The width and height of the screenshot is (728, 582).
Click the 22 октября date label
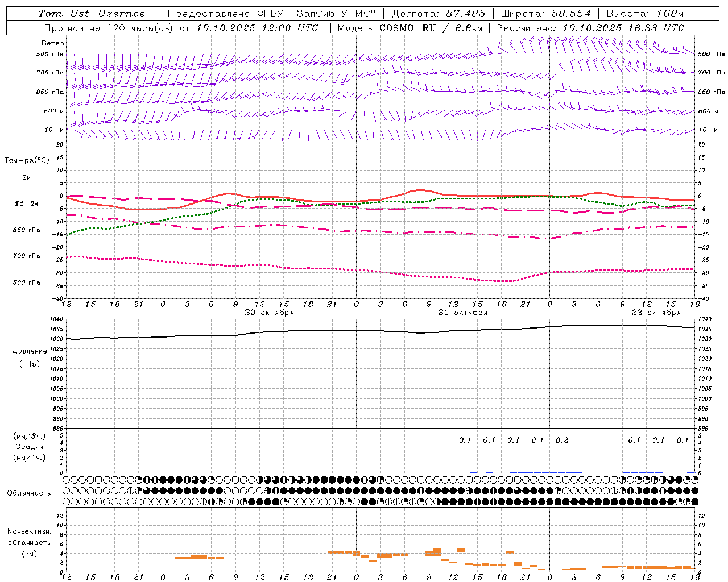(656, 313)
